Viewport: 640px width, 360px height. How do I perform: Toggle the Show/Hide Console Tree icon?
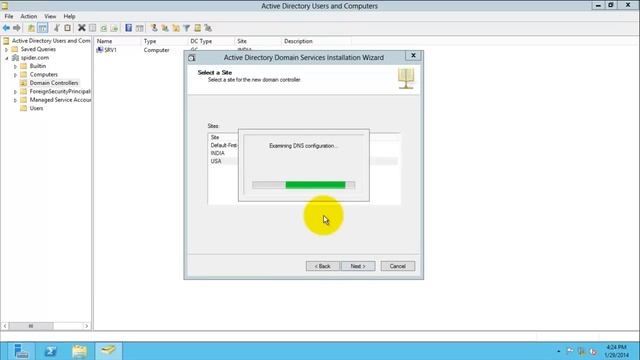coord(42,28)
